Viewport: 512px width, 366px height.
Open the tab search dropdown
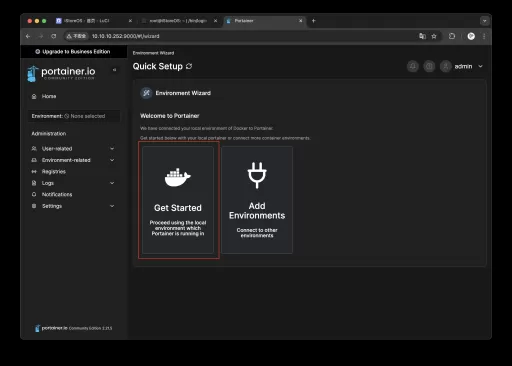tap(485, 21)
